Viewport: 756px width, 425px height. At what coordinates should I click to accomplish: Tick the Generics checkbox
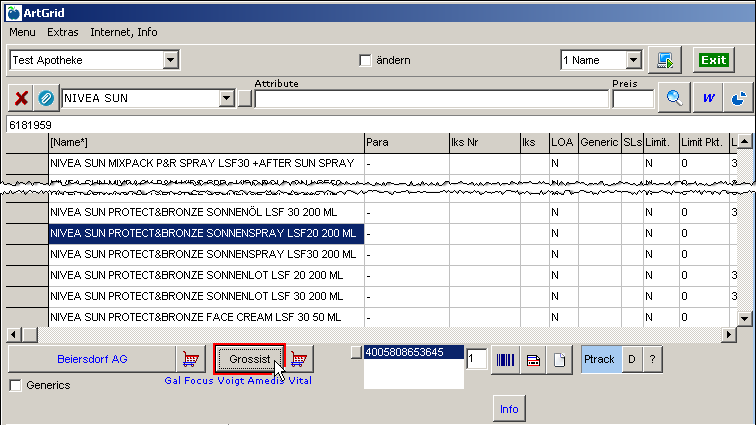point(15,385)
